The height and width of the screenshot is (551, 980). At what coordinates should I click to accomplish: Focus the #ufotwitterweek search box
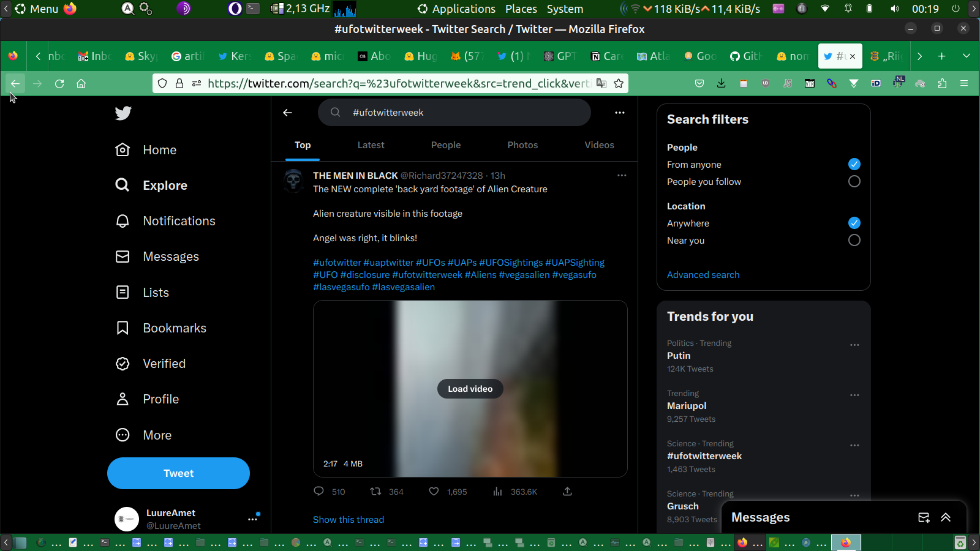pos(454,113)
